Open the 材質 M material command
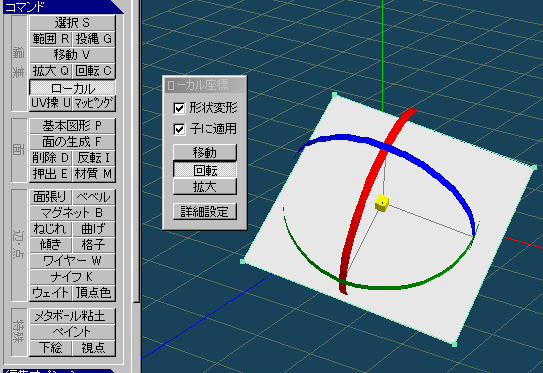This screenshot has height=373, width=543. (94, 174)
